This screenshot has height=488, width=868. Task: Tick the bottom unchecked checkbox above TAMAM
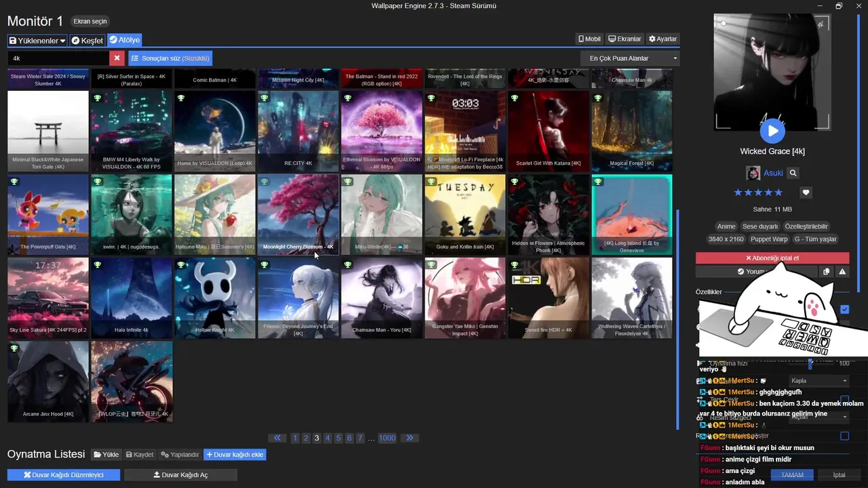[x=844, y=436]
